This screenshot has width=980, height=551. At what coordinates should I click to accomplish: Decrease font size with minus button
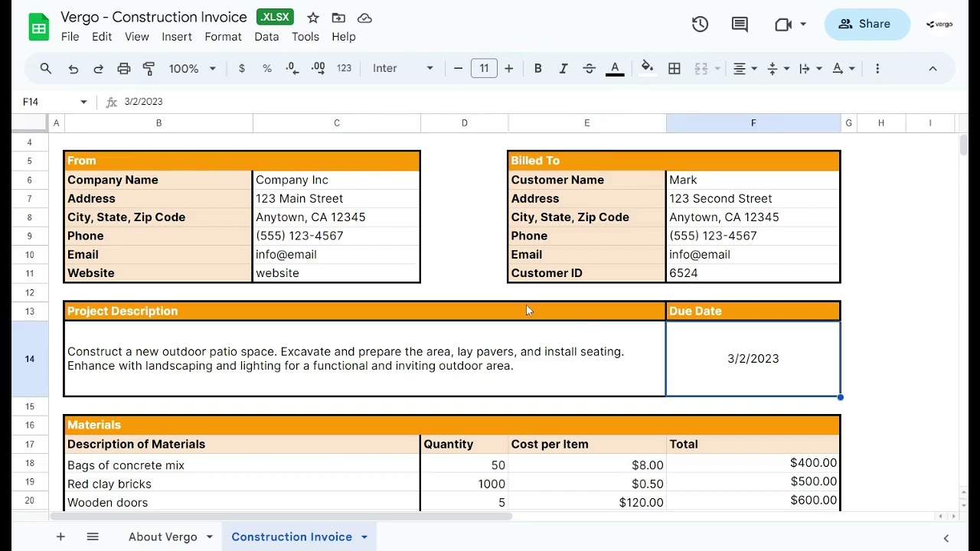point(458,68)
